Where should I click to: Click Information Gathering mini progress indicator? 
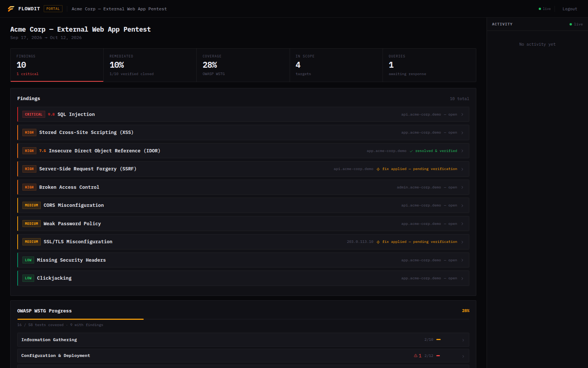(x=438, y=340)
